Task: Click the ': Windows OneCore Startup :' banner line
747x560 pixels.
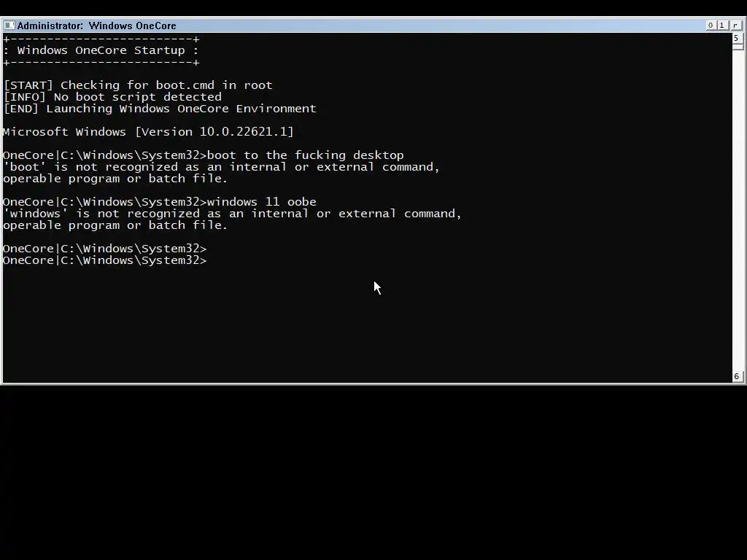Action: click(x=101, y=50)
